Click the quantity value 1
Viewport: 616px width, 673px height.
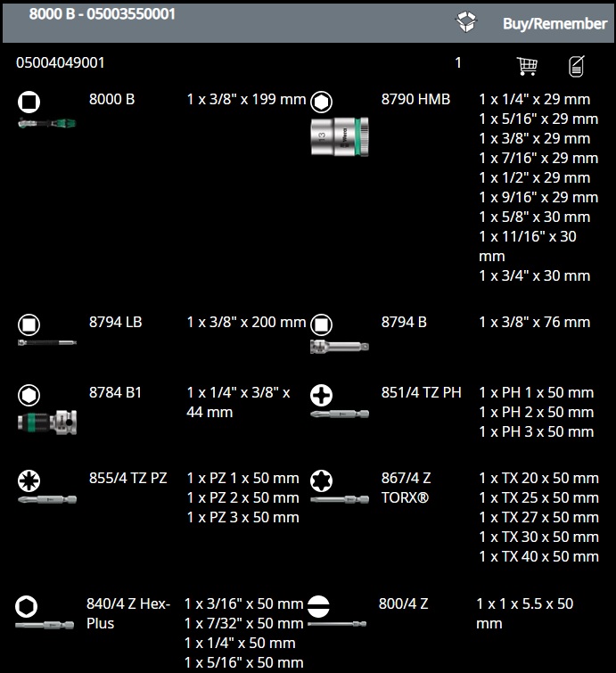pyautogui.click(x=458, y=62)
